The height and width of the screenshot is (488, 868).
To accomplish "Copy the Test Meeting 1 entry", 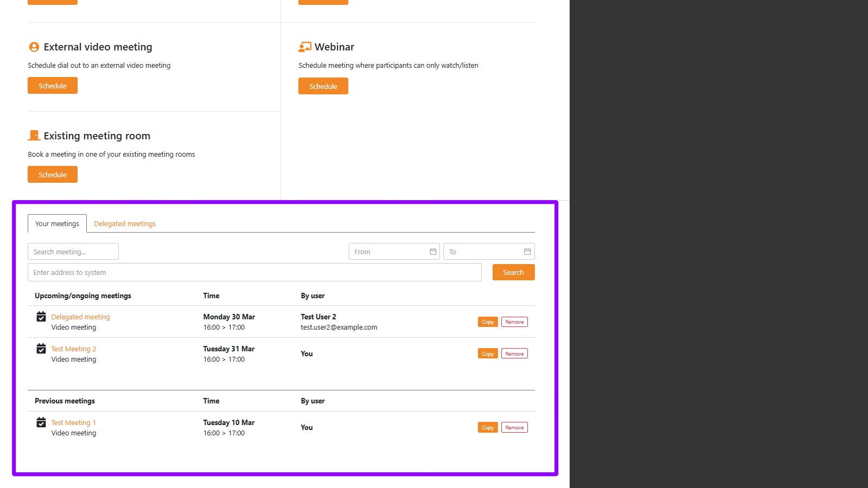I will pos(488,428).
